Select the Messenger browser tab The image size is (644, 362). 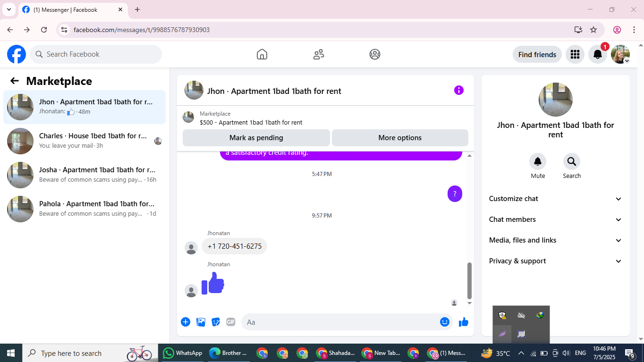[x=72, y=9]
